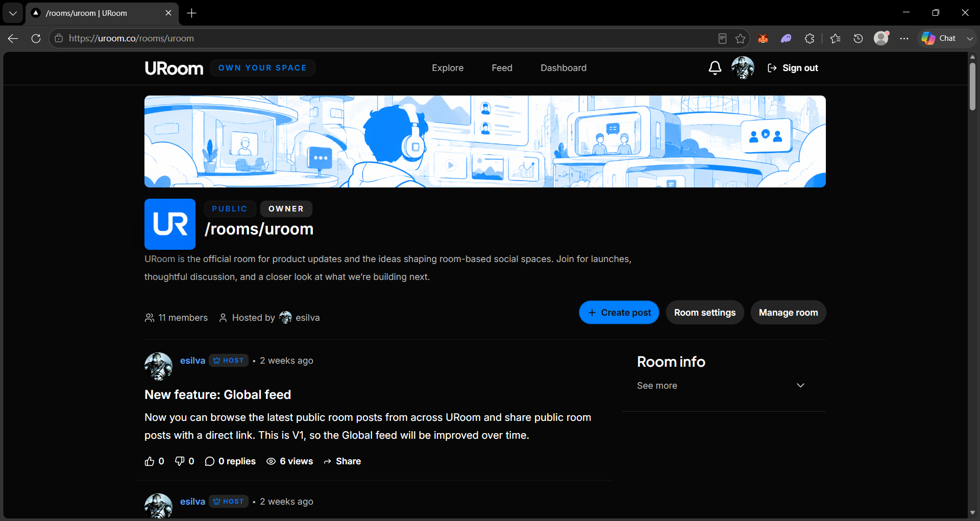Open esilva's avatar on the Global feed post
This screenshot has height=521, width=980.
pos(158,366)
